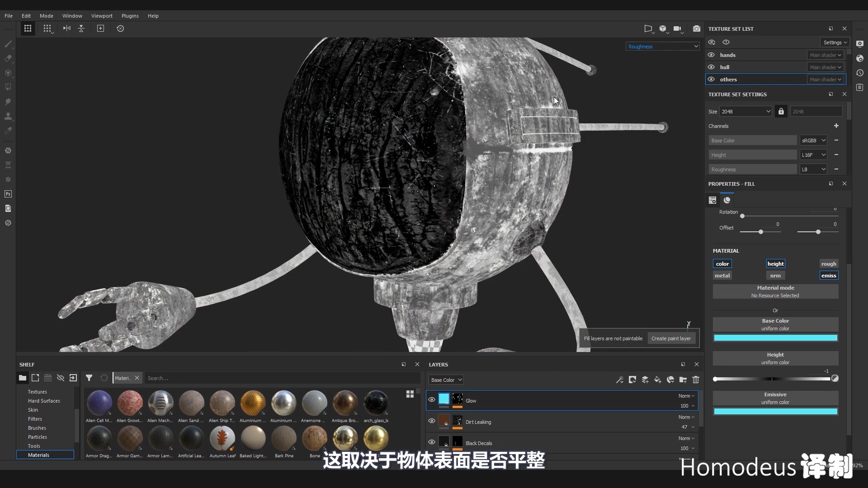Open the Glow layer blend mode dropdown
Viewport: 868px width, 488px height.
(686, 396)
